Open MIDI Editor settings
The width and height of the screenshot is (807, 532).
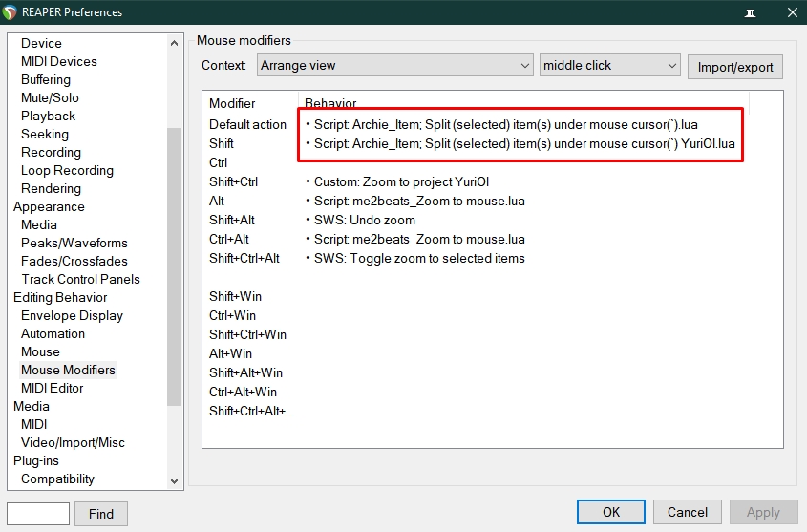point(52,388)
